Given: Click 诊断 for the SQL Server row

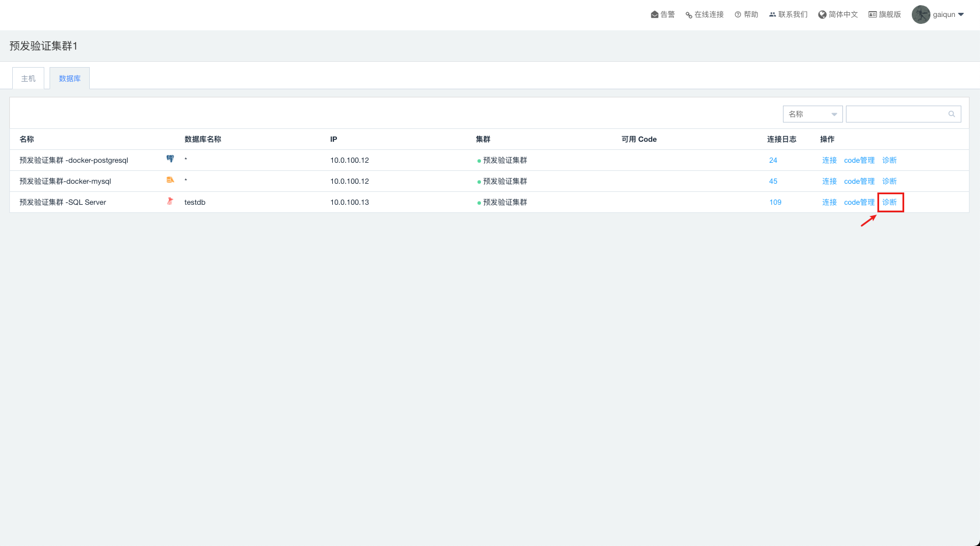Looking at the screenshot, I should pyautogui.click(x=890, y=202).
